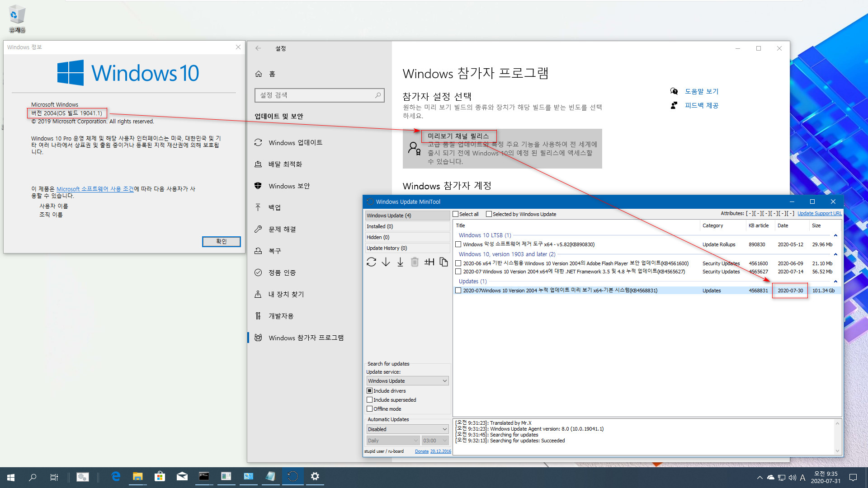Show hidden tray icons chevron
868x488 pixels.
760,478
